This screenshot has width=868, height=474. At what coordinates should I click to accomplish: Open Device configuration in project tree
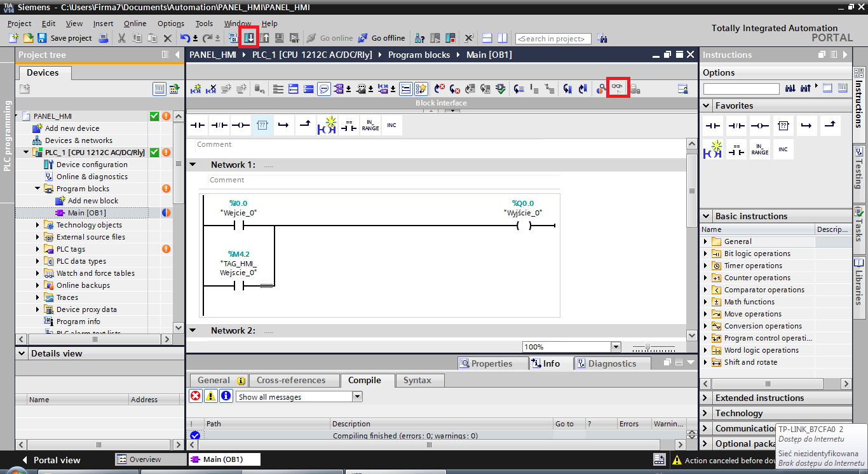pos(92,165)
